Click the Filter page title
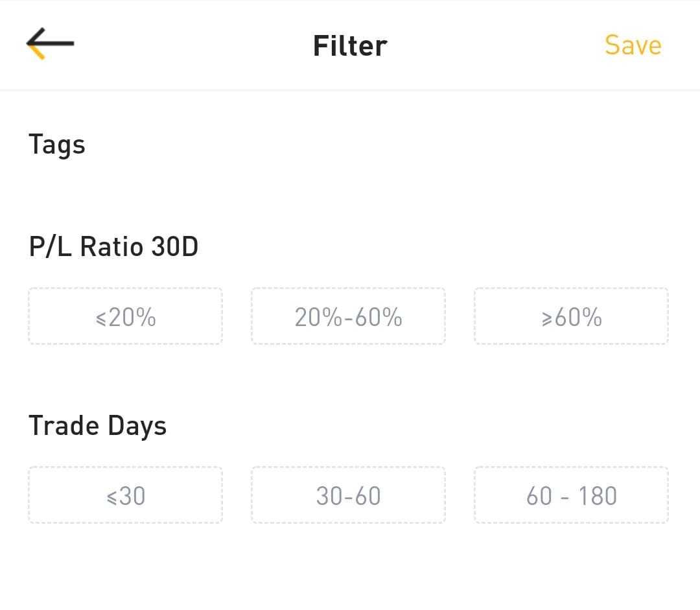Image resolution: width=700 pixels, height=610 pixels. click(x=350, y=45)
